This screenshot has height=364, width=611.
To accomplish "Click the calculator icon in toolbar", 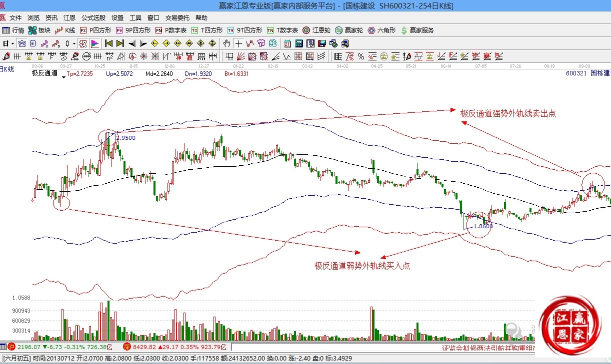I will coord(298,43).
